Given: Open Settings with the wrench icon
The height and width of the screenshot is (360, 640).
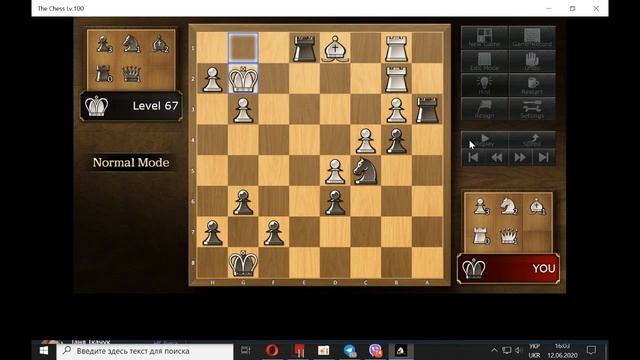Looking at the screenshot, I should [x=532, y=109].
